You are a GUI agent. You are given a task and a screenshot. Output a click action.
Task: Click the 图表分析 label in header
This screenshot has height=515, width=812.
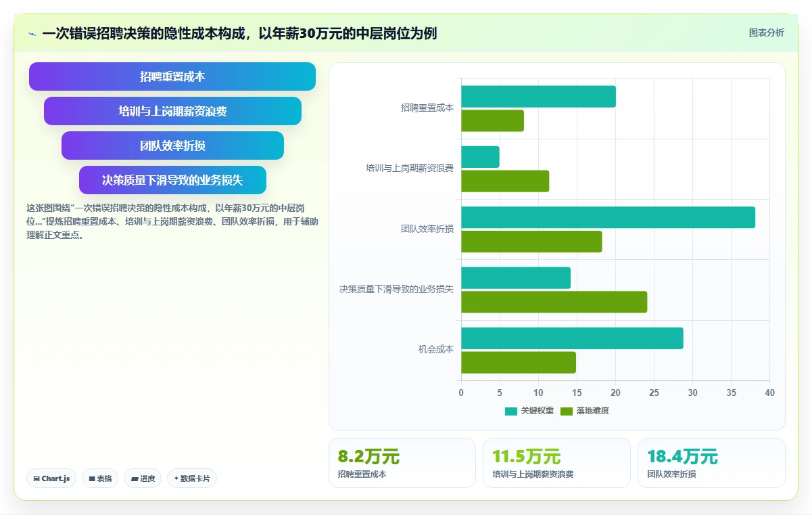coord(766,32)
